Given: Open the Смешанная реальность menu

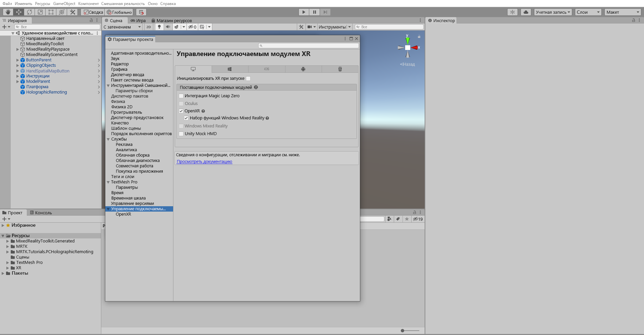Looking at the screenshot, I should pos(123,4).
